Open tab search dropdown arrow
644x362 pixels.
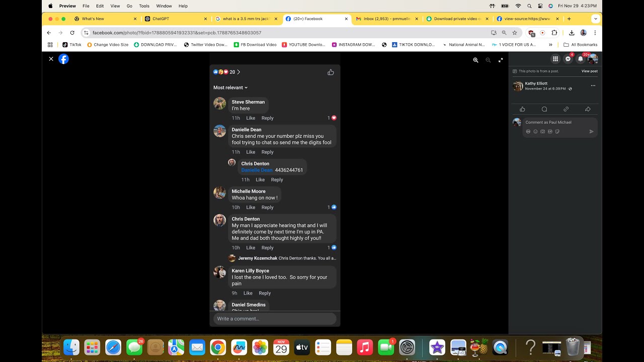coord(596,19)
